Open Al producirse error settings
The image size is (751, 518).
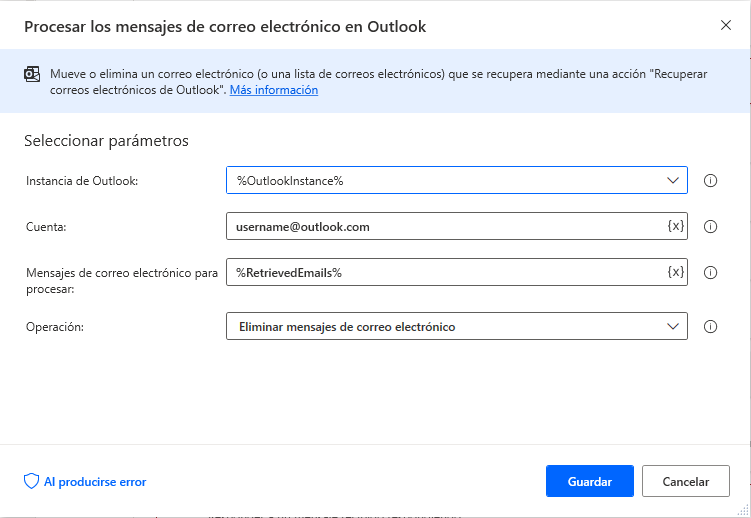pos(85,482)
